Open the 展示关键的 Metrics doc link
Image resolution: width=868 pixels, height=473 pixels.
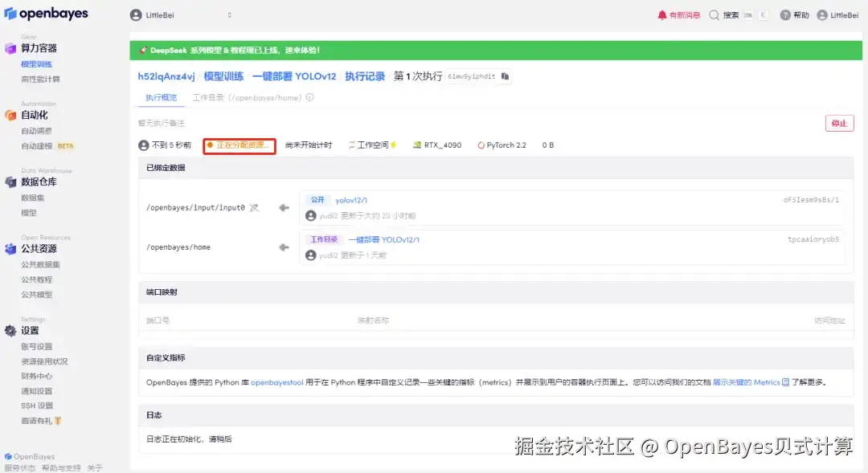pos(746,382)
